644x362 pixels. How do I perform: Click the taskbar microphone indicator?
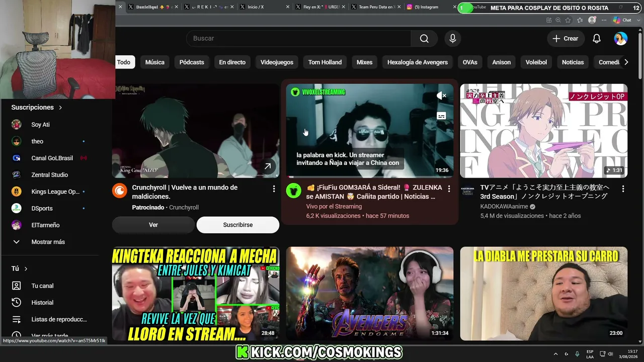coord(577,354)
